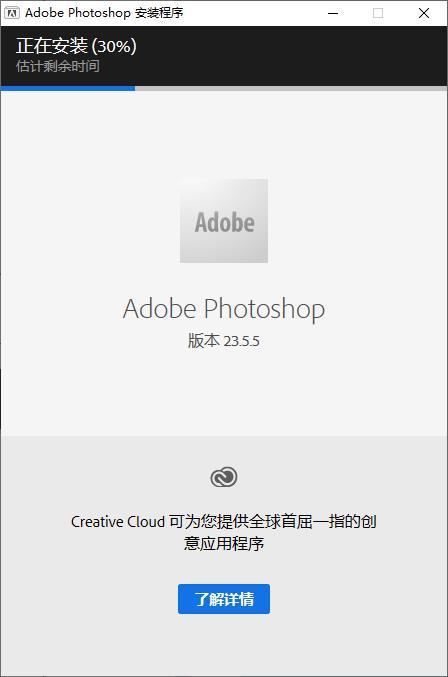Click the Adobe installer icon in title bar
Image resolution: width=448 pixels, height=677 pixels.
click(12, 13)
